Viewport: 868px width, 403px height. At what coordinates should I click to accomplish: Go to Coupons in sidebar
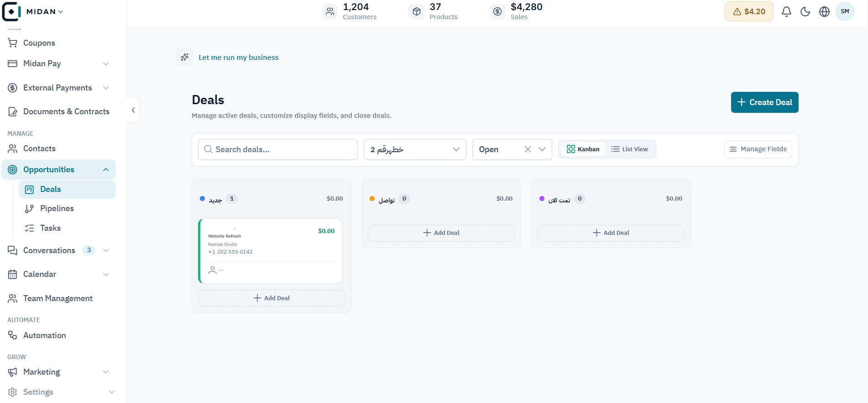[58, 43]
